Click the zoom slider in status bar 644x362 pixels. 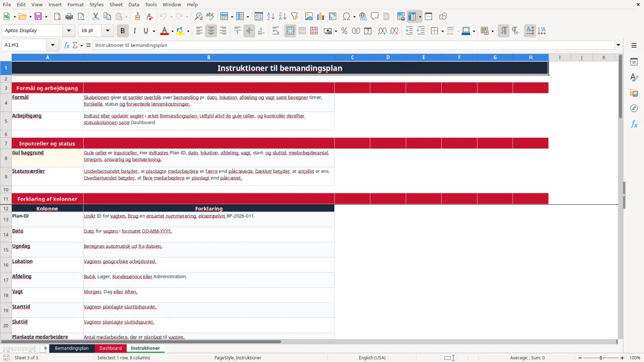pyautogui.click(x=601, y=358)
